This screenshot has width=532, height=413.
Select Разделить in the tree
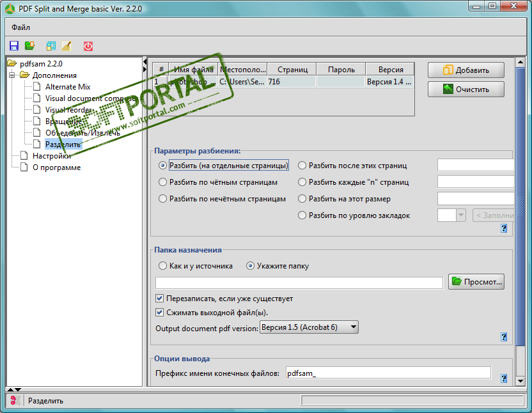point(63,144)
